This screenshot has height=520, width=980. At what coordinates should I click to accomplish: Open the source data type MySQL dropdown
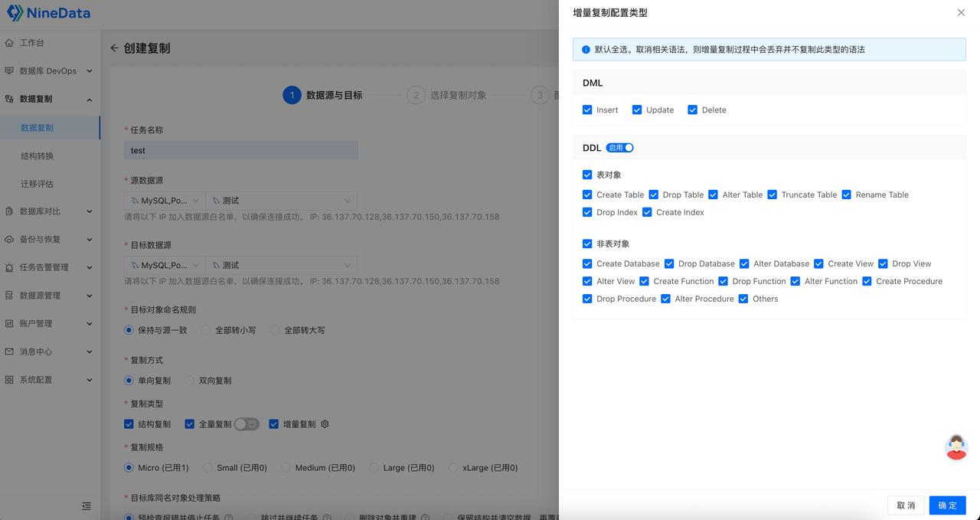[x=165, y=201]
